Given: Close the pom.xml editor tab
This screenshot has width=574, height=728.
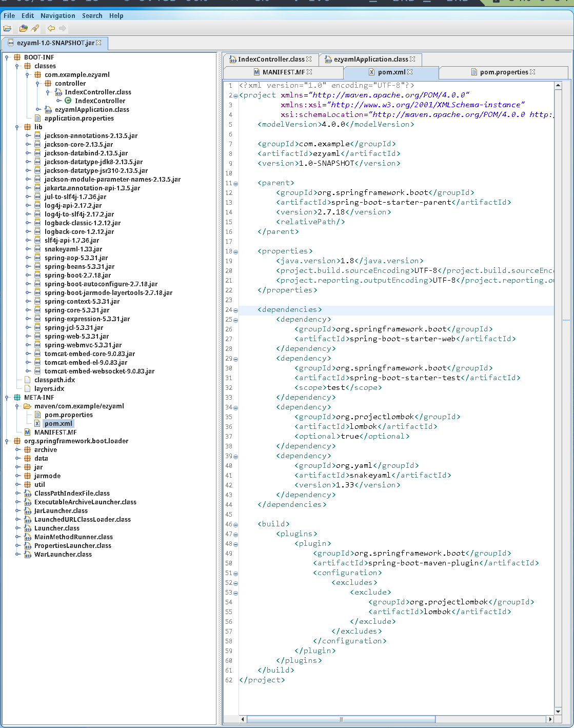Looking at the screenshot, I should tap(410, 72).
